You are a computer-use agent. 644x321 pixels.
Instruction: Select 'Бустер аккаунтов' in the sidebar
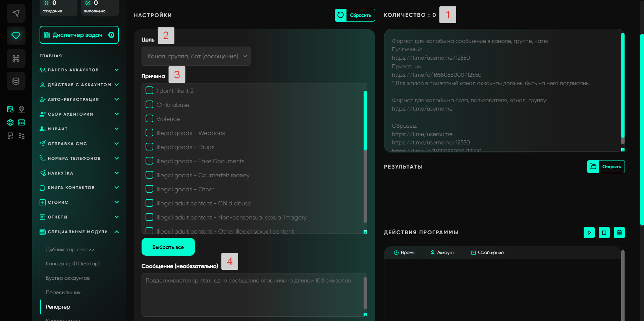68,278
